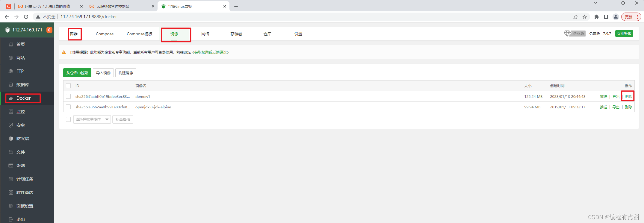644x223 pixels.
Task: Click 导出 for the openjdk:8-jdk-alpine image
Action: click(x=616, y=107)
